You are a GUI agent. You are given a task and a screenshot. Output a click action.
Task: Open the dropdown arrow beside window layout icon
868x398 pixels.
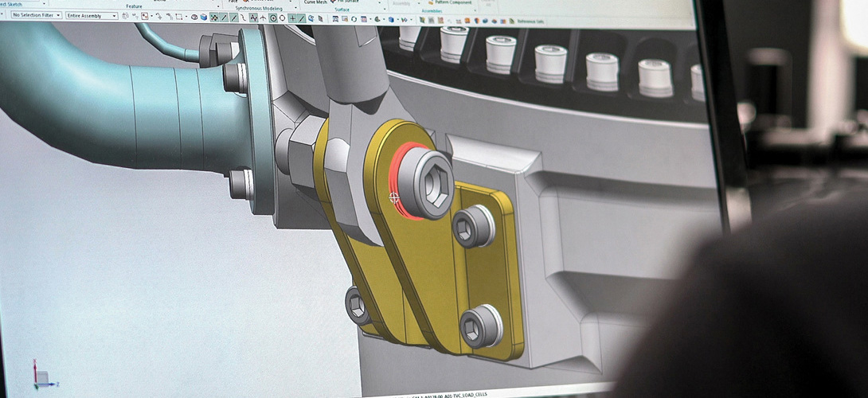click(370, 19)
